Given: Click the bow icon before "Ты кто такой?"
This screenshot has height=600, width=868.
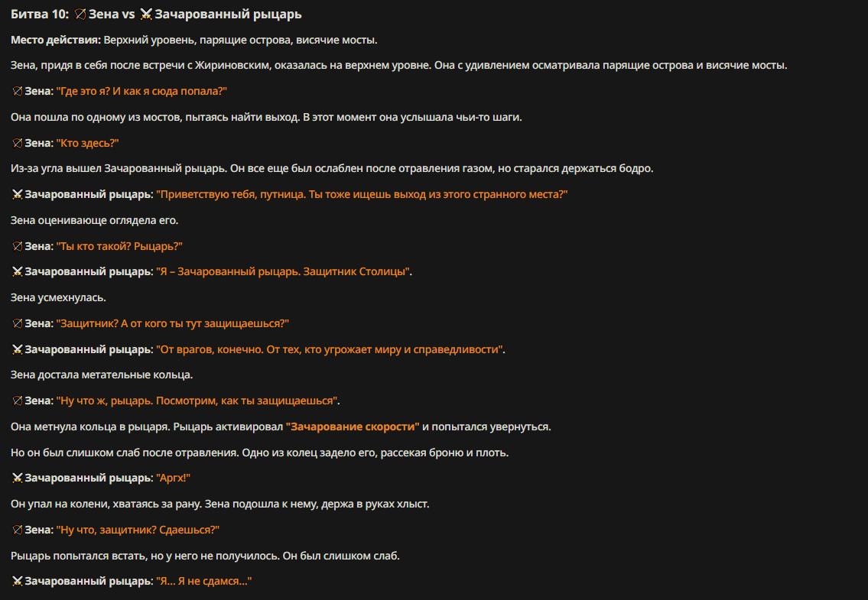Looking at the screenshot, I should click(x=17, y=246).
